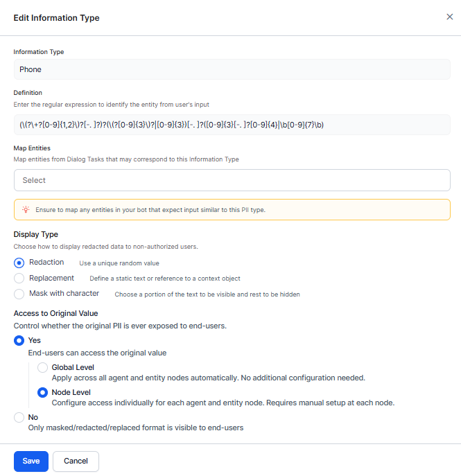Click the Access to Original Value heading
Image resolution: width=461 pixels, height=476 pixels.
pyautogui.click(x=56, y=313)
